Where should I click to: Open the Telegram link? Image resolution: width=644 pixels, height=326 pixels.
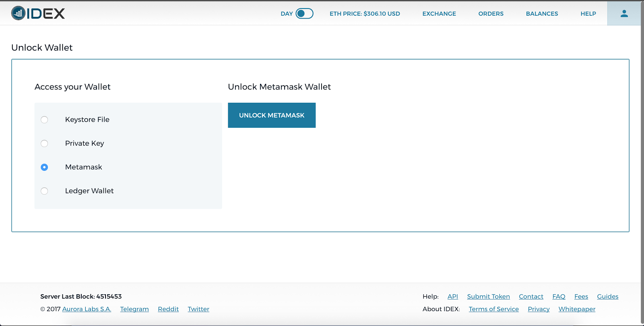[x=134, y=309]
